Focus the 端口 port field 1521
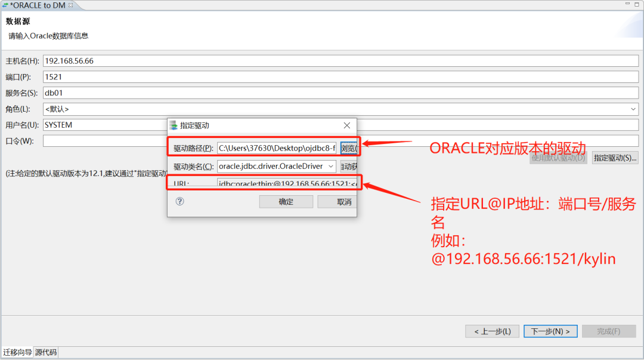This screenshot has height=360, width=644. [x=340, y=77]
